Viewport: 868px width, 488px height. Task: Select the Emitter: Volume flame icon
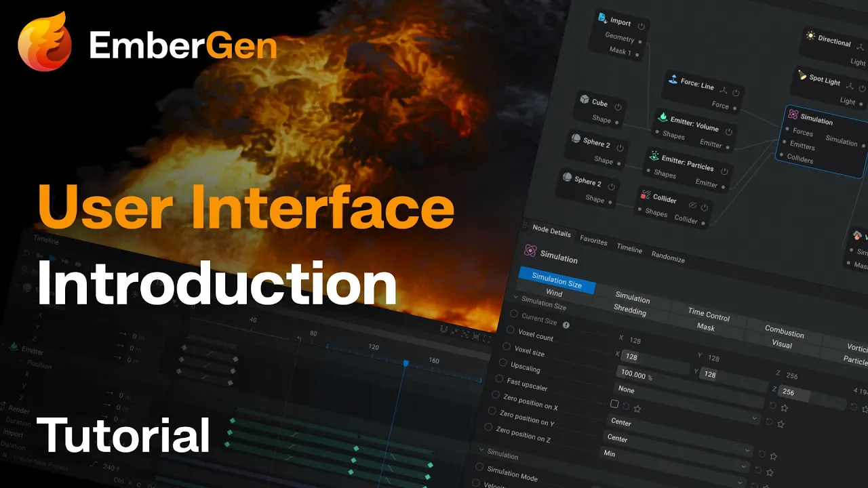(663, 117)
